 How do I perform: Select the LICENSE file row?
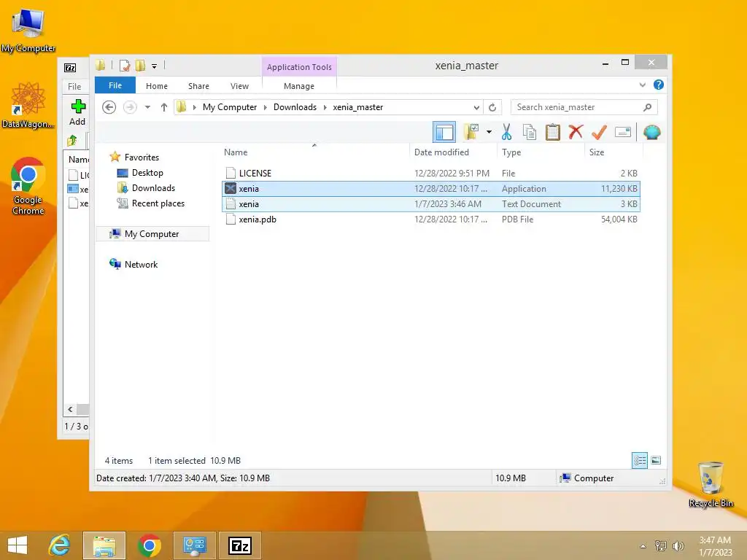[x=430, y=174]
